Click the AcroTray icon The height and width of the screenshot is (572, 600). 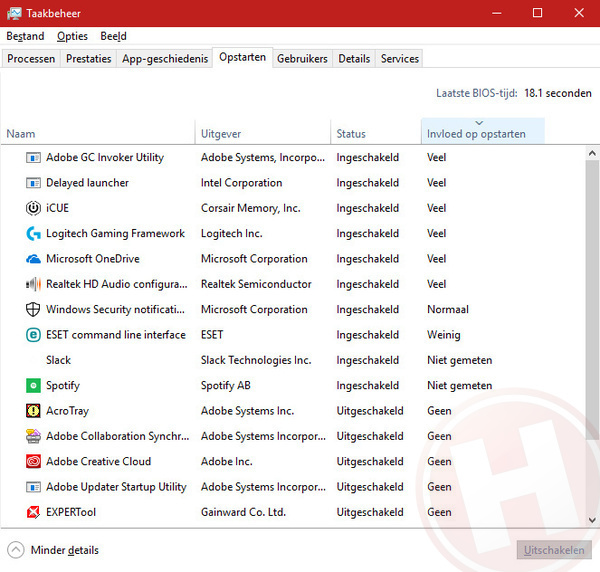click(33, 411)
